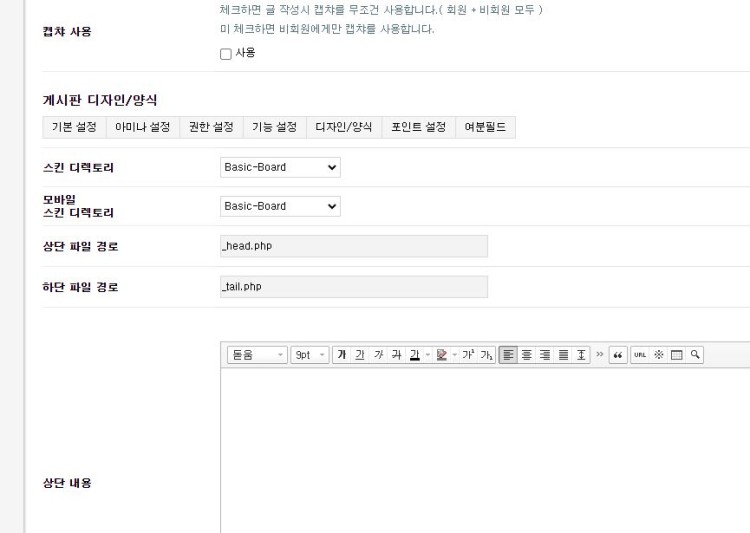
Task: Toggle bold formatting in the editor
Action: 342,355
